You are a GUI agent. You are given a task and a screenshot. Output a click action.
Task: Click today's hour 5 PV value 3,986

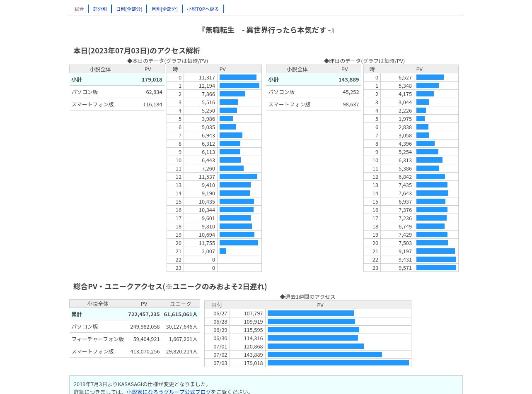208,119
